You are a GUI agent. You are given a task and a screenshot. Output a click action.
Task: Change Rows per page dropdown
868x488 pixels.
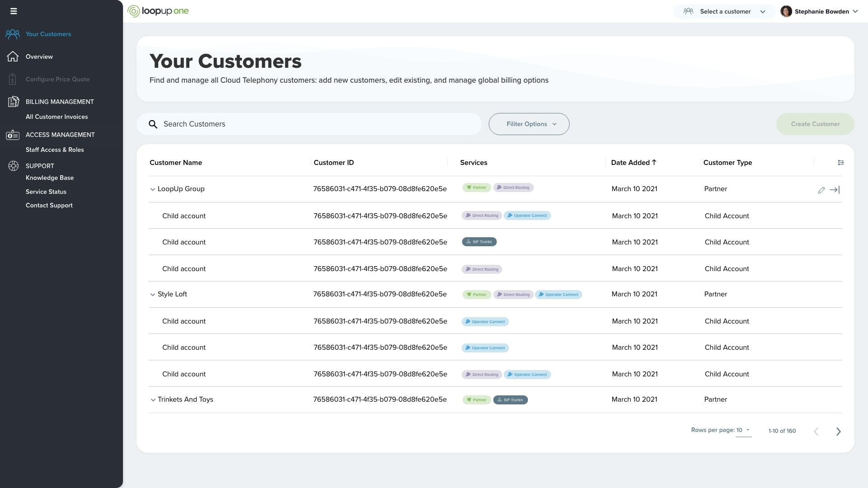(x=743, y=430)
